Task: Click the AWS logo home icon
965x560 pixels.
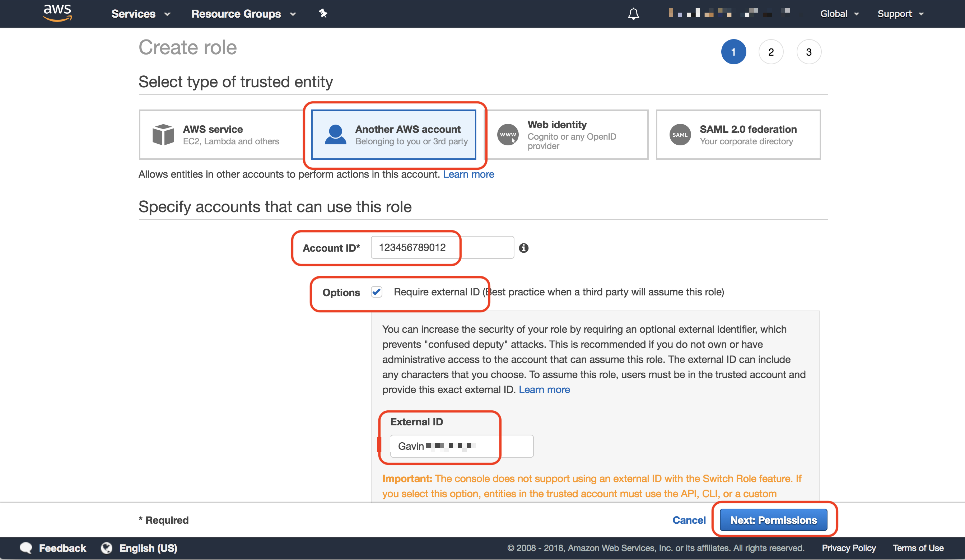Action: pos(57,13)
